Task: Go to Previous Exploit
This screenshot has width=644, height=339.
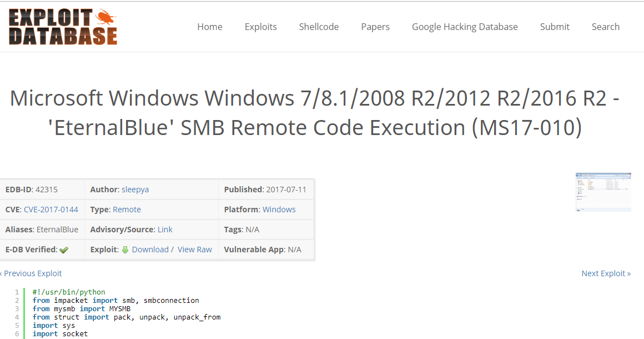Action: 31,273
